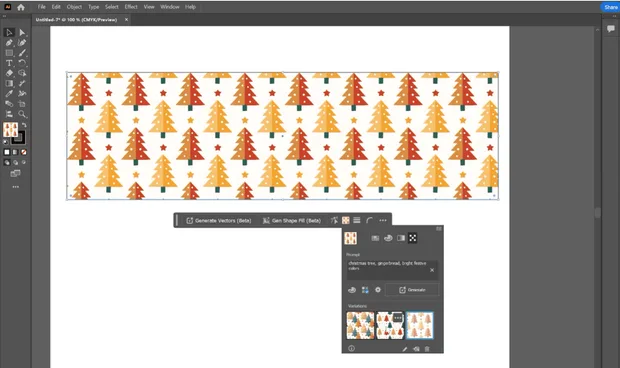Choose the Eyedropper tool

(x=9, y=94)
